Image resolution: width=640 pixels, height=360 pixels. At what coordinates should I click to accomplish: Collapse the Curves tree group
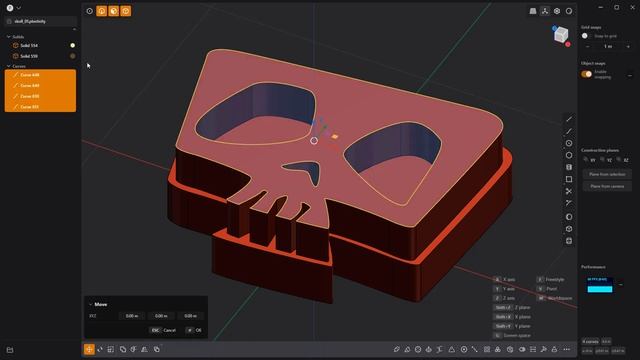(x=9, y=66)
